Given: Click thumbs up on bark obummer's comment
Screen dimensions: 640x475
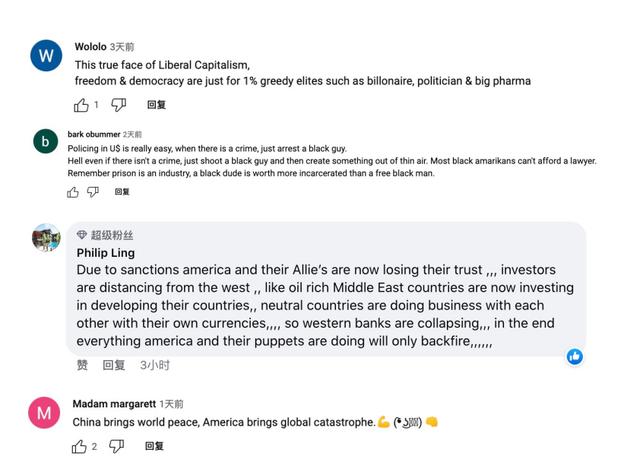Looking at the screenshot, I should pyautogui.click(x=73, y=192).
